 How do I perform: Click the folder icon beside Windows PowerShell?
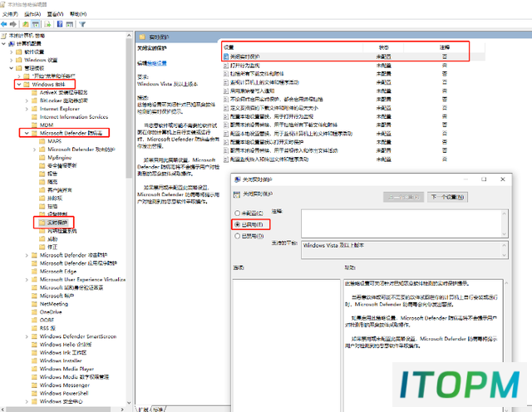[x=34, y=394]
